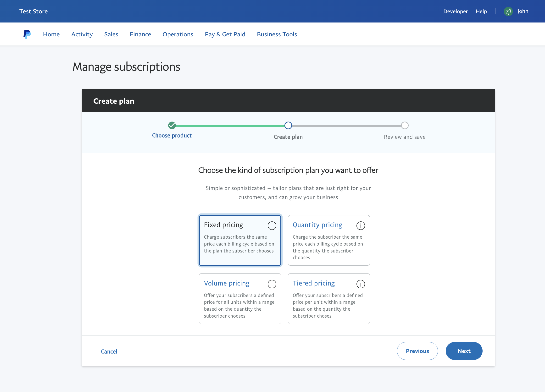Open the Finance menu
The width and height of the screenshot is (545, 392).
(140, 34)
